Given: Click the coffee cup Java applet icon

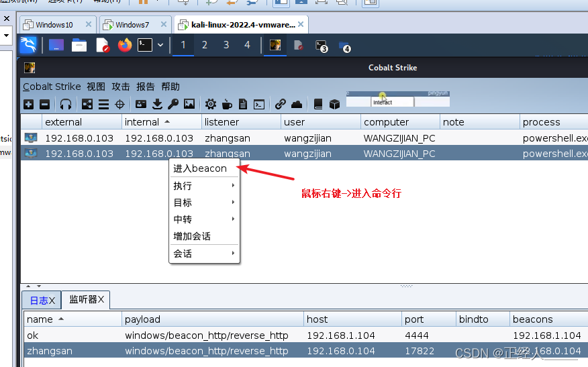Looking at the screenshot, I should pos(227,104).
